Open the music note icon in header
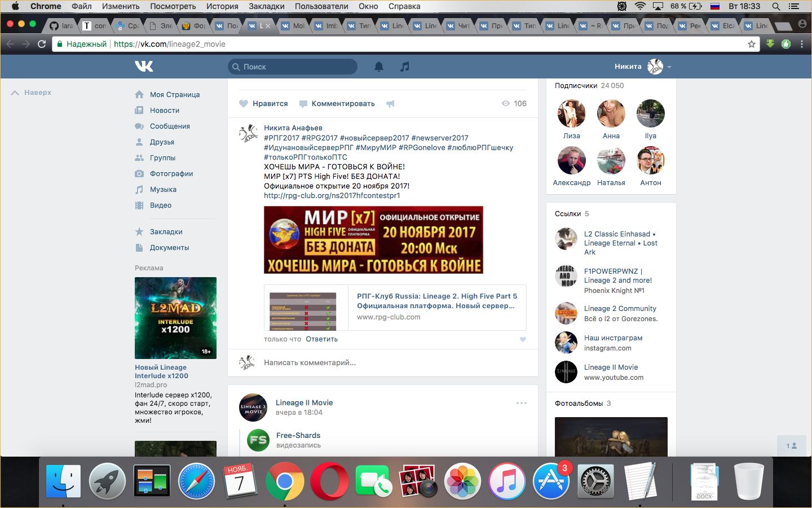The height and width of the screenshot is (508, 812). tap(405, 67)
